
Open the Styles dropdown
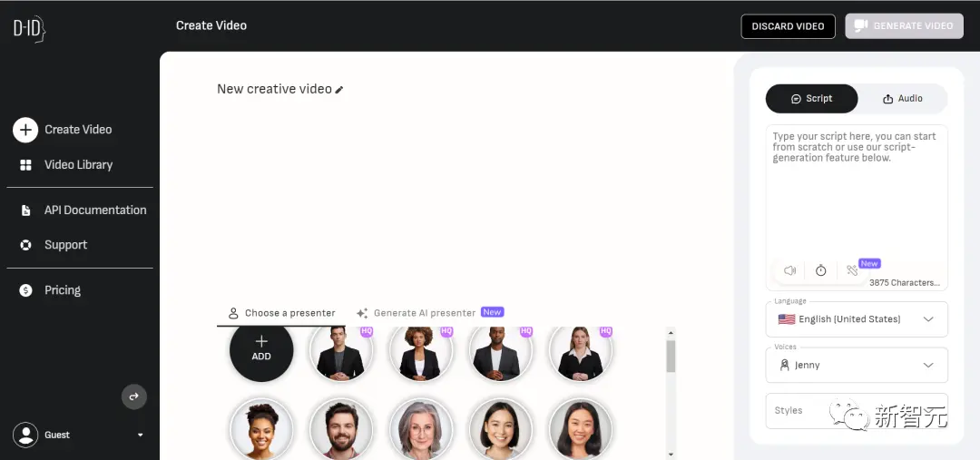tap(857, 411)
